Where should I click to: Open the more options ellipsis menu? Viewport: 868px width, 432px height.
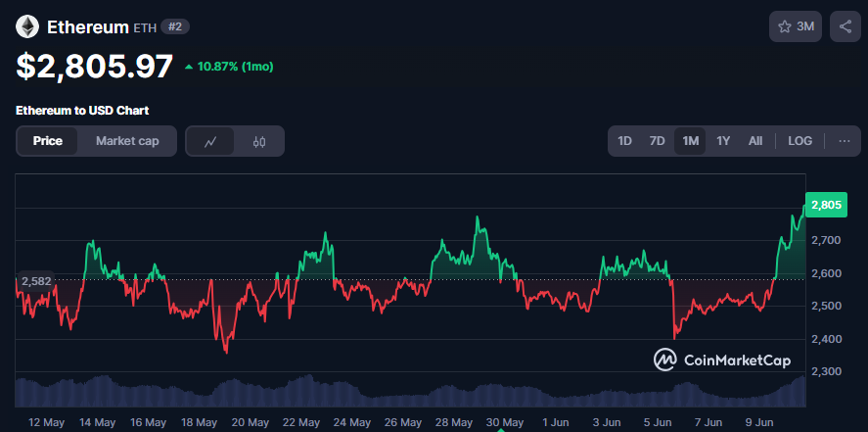(845, 141)
